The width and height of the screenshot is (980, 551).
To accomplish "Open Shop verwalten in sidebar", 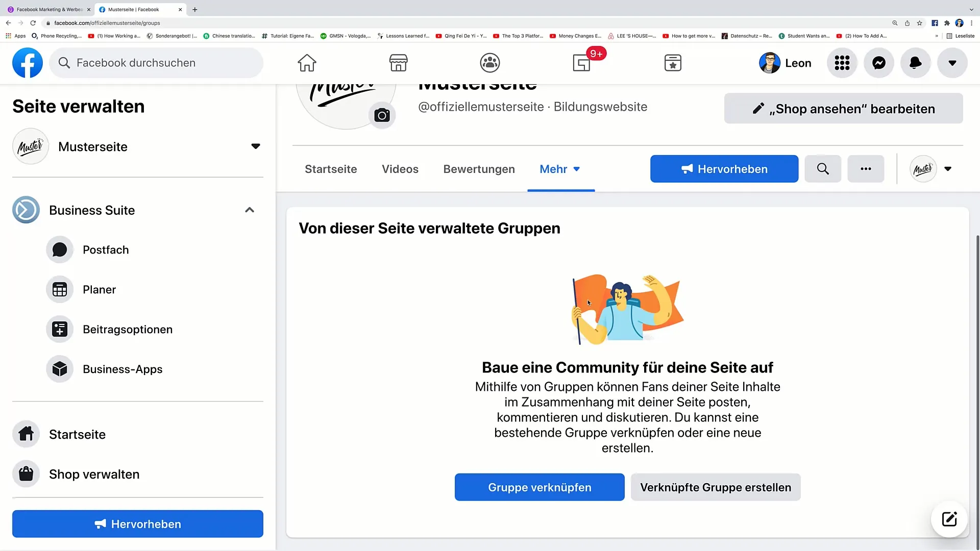I will (94, 473).
